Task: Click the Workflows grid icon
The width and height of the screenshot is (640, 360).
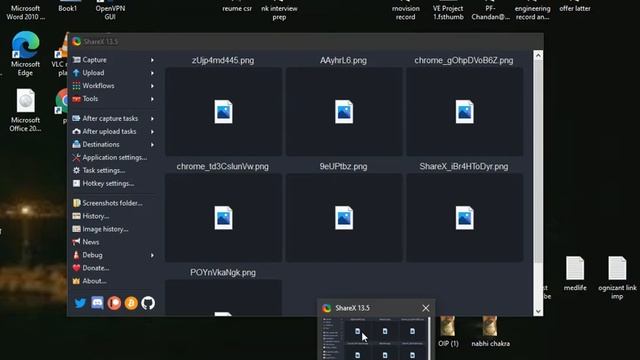Action: coord(76,86)
